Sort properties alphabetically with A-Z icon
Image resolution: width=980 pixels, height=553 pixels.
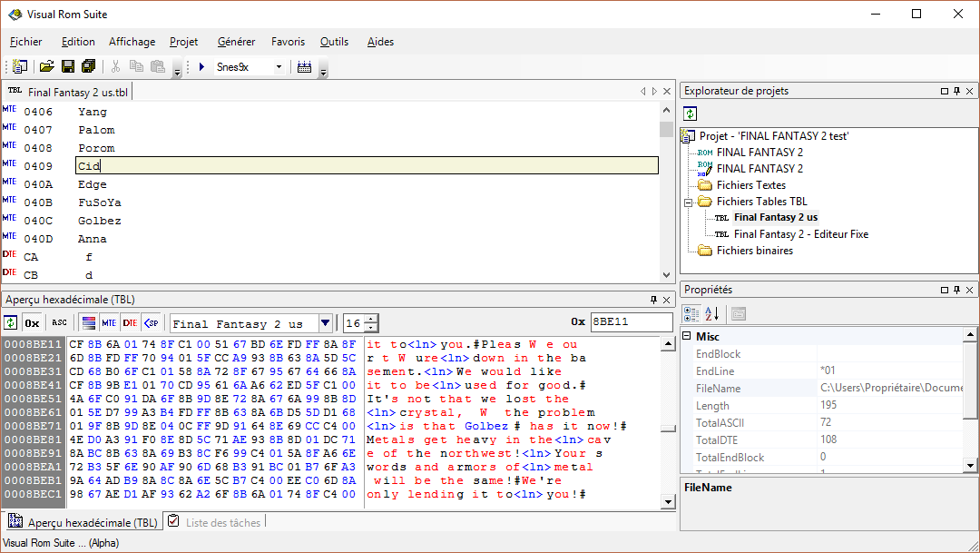pos(712,313)
